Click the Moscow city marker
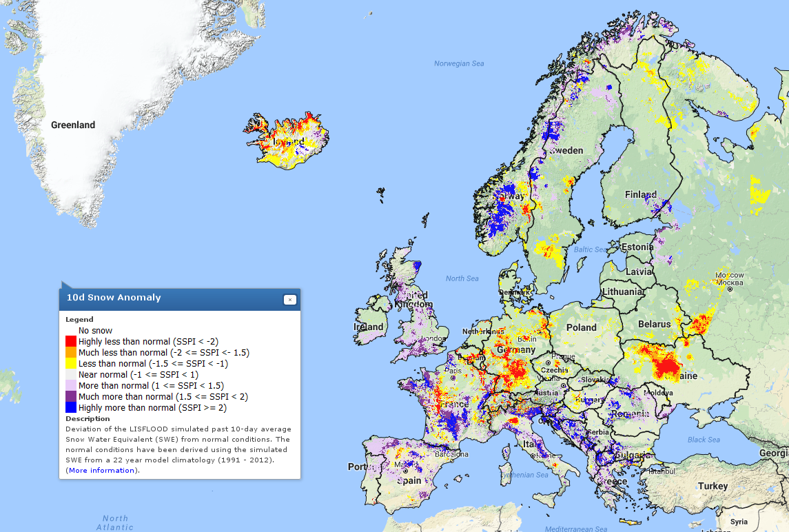The image size is (789, 532). [730, 289]
